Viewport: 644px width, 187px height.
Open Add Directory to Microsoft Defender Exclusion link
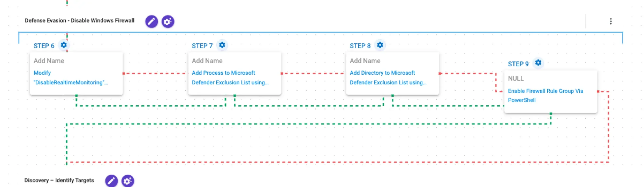pos(388,78)
